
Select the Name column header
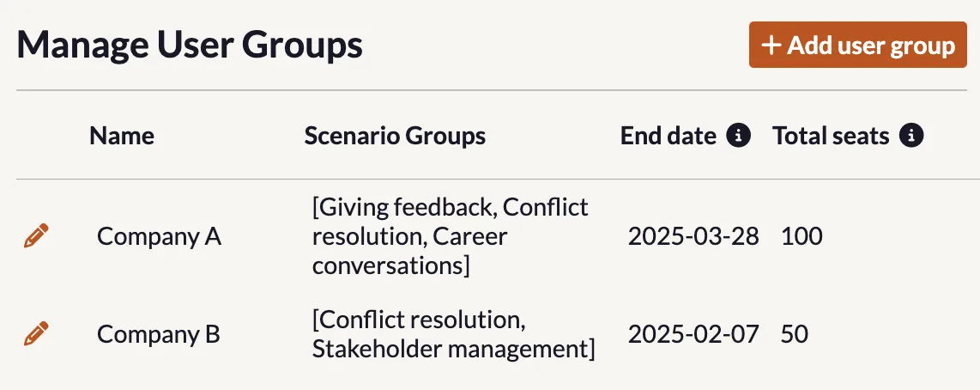[122, 135]
